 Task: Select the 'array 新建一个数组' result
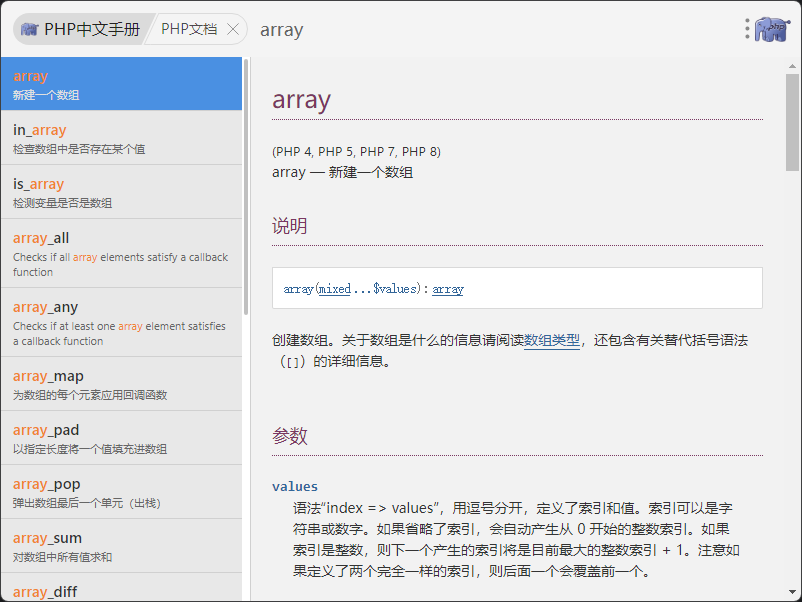click(121, 84)
